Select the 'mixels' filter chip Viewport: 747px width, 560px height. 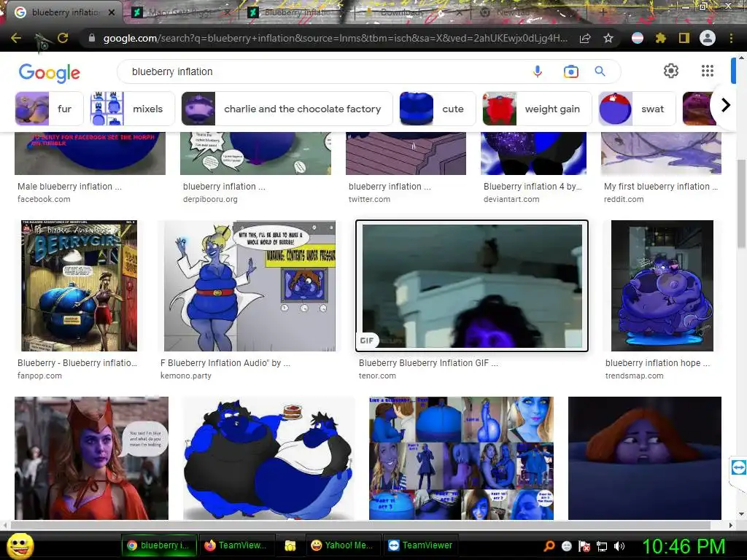132,109
